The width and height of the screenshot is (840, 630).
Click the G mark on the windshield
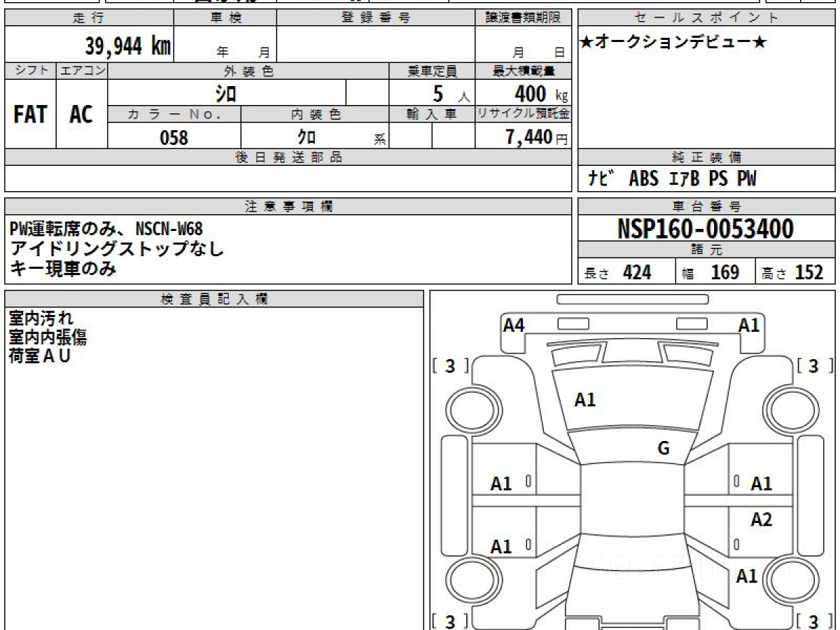tap(664, 449)
